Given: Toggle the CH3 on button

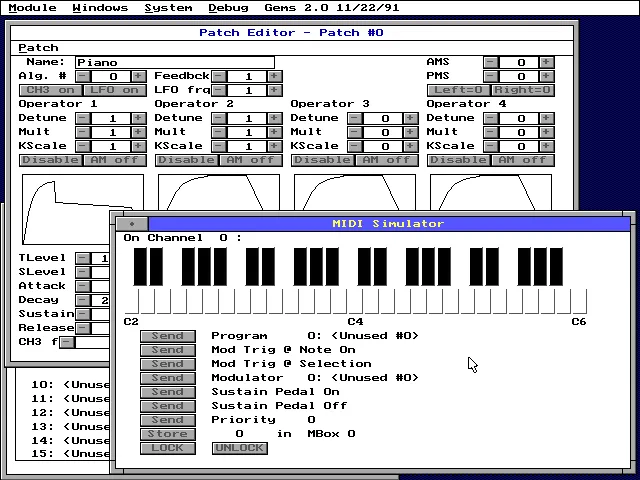Looking at the screenshot, I should coord(51,90).
